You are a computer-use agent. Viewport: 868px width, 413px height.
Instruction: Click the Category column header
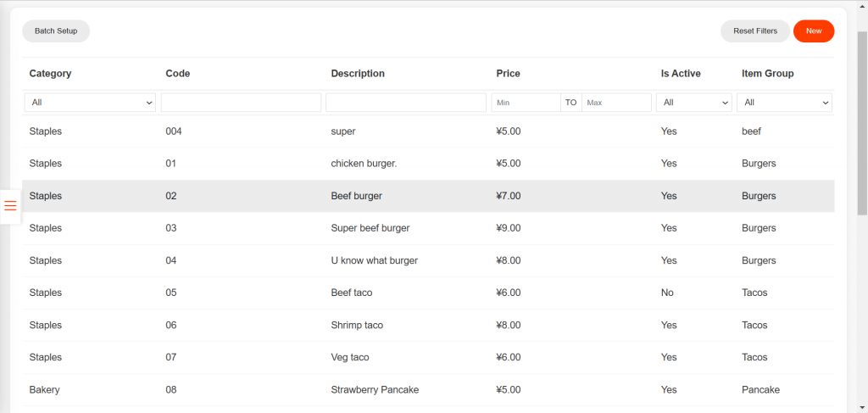coord(50,74)
